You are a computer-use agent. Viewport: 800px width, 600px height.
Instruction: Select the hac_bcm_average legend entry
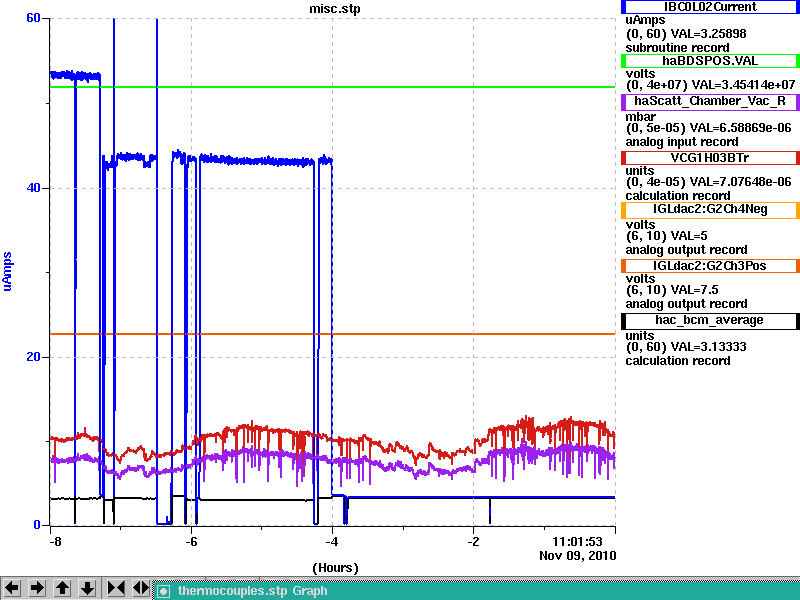[x=710, y=320]
